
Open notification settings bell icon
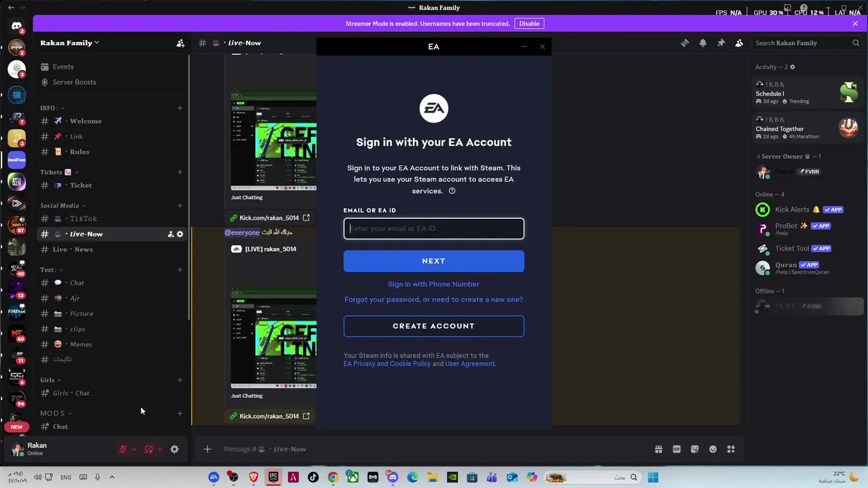(x=703, y=43)
